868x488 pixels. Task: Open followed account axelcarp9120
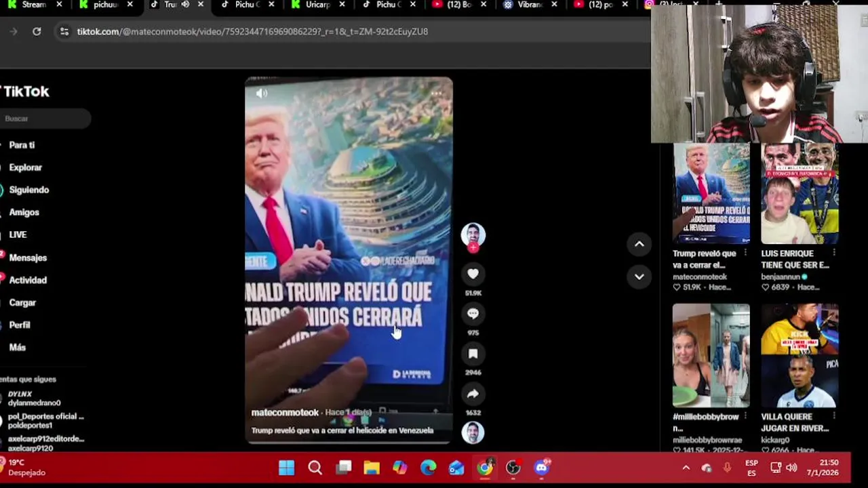(x=45, y=443)
